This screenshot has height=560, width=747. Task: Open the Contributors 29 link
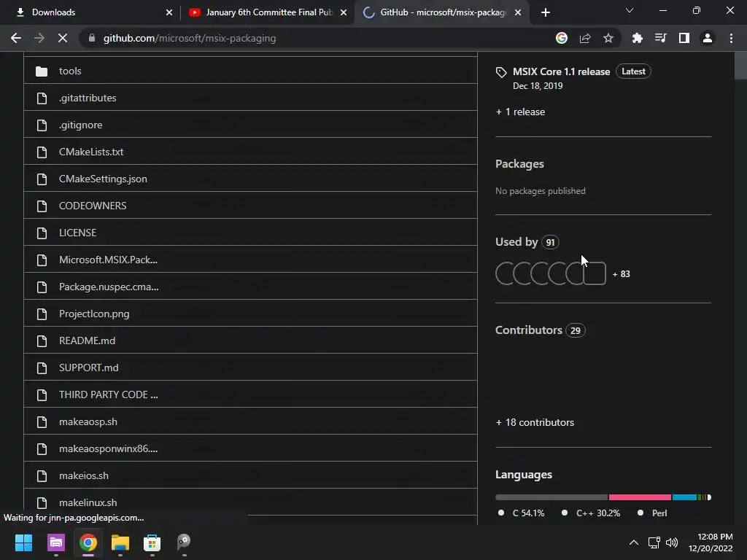point(541,330)
